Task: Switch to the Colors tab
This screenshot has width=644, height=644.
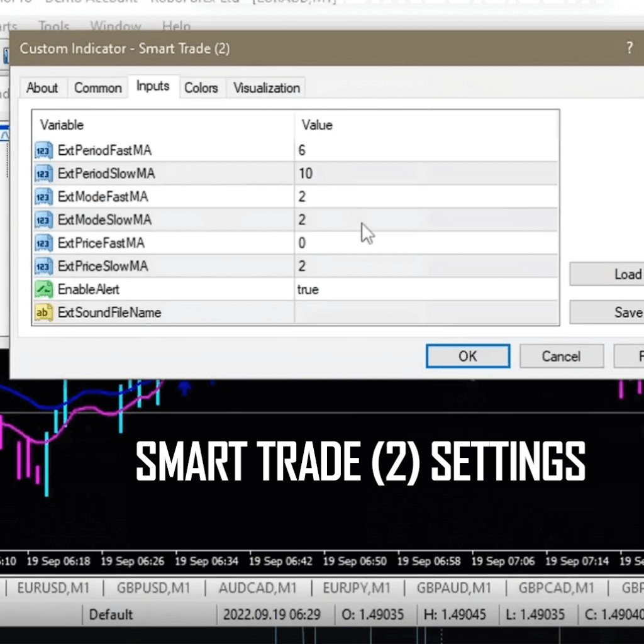Action: 201,88
